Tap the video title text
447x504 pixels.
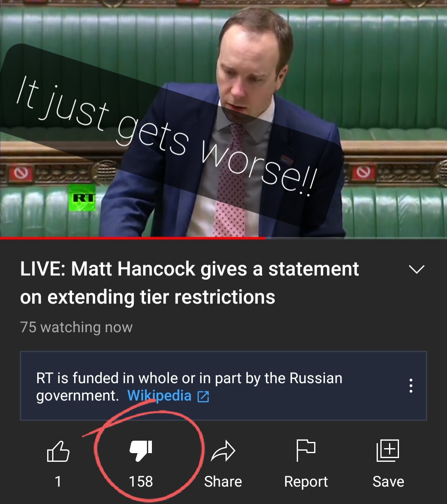tap(190, 283)
